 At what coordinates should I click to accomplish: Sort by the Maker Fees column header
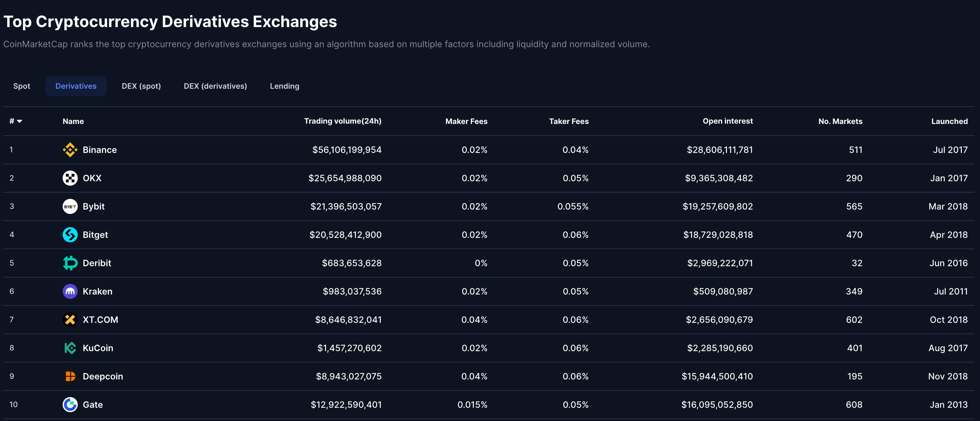466,121
